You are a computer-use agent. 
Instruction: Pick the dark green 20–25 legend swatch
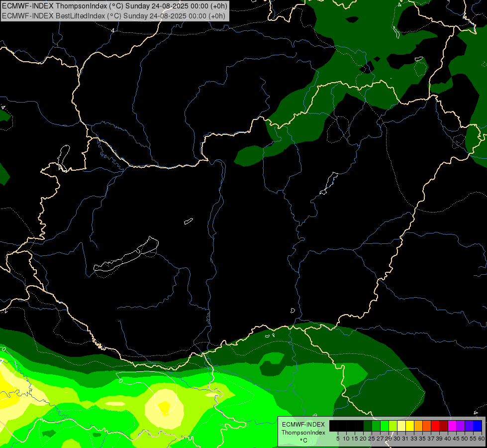(368, 426)
